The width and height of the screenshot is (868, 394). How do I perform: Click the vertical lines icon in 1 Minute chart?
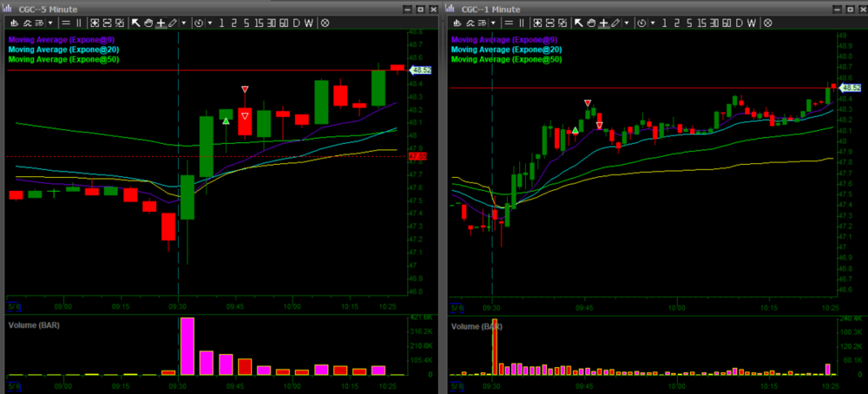coord(521,23)
